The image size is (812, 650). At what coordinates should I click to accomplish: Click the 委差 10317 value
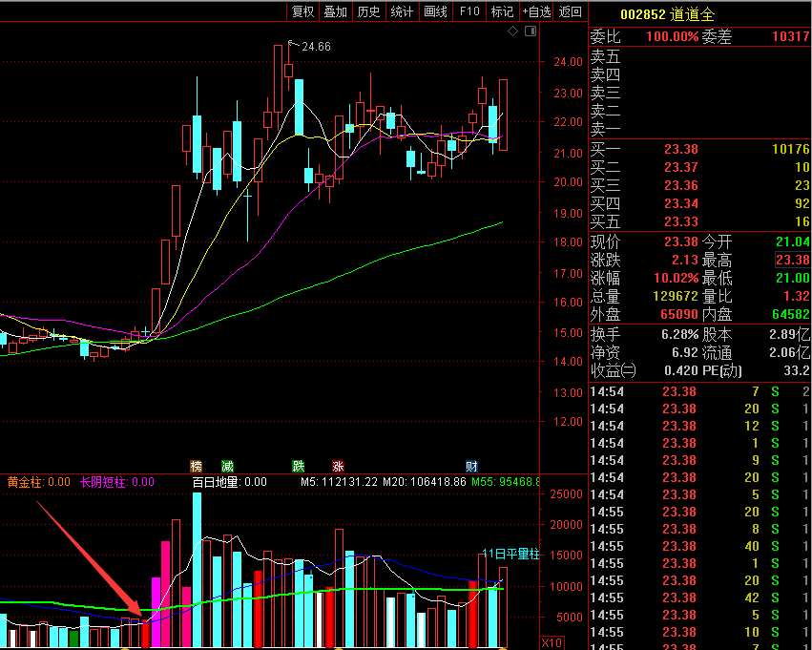(791, 37)
